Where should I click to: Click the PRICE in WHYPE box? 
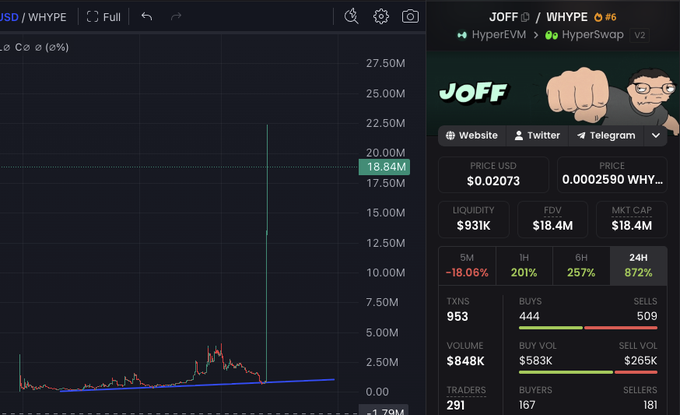612,174
